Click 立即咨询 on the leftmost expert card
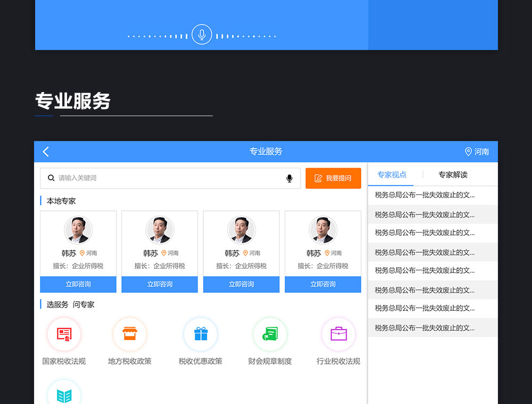 [x=78, y=284]
